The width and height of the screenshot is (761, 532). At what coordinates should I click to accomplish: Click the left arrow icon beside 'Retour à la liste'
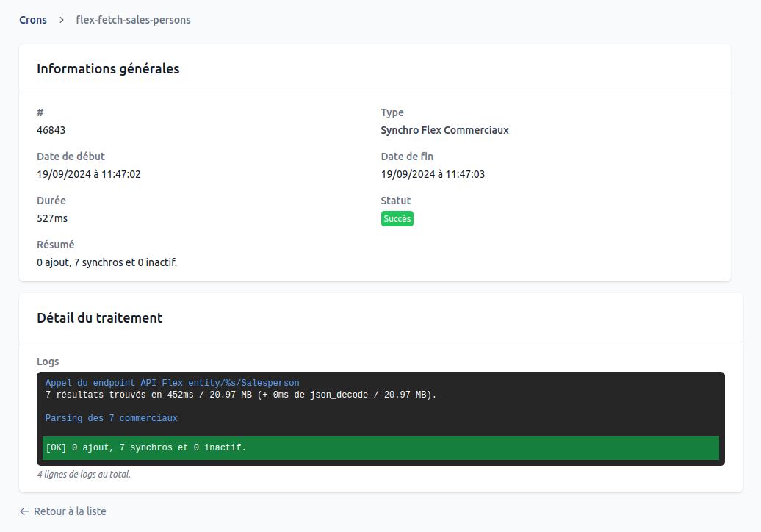coord(24,511)
